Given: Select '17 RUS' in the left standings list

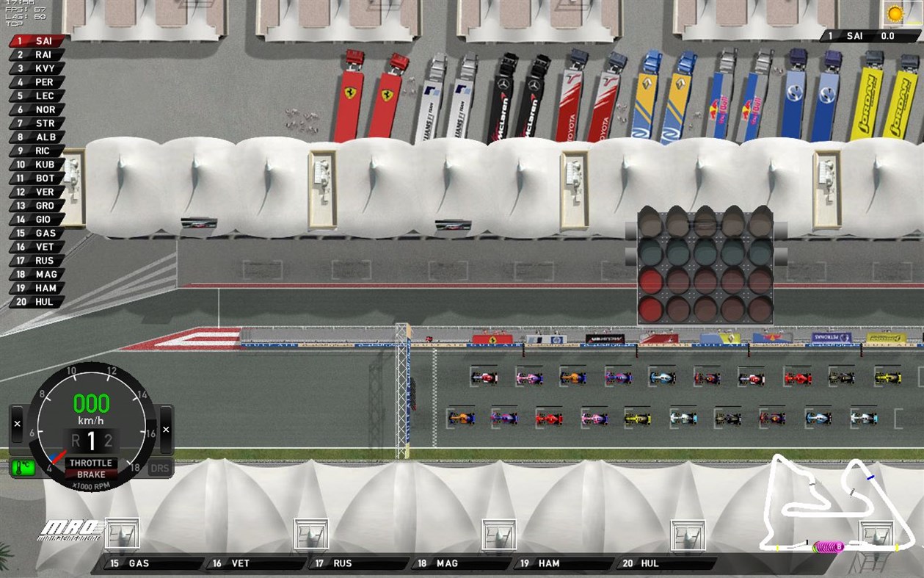Looking at the screenshot, I should (x=36, y=261).
